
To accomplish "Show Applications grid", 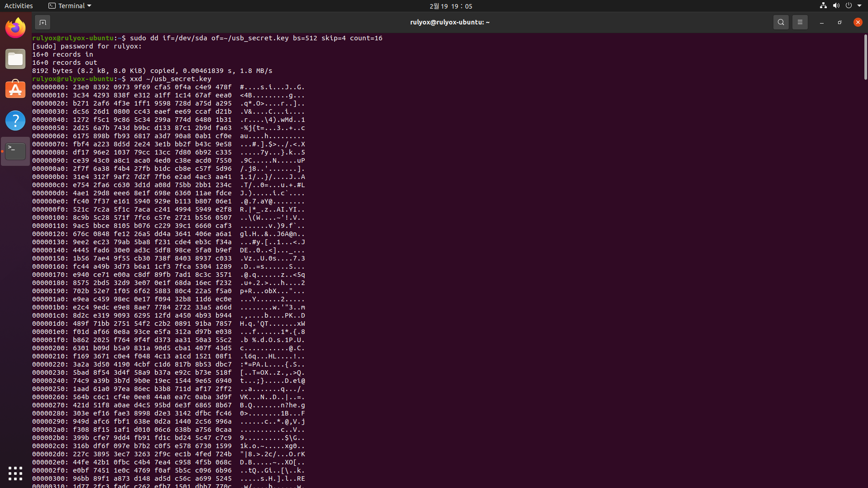I will [x=15, y=473].
